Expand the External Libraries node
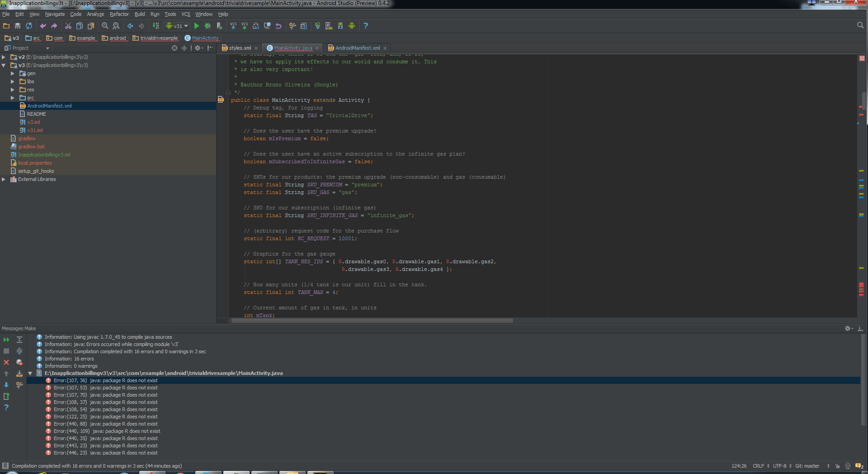The image size is (868, 474). tap(4, 180)
